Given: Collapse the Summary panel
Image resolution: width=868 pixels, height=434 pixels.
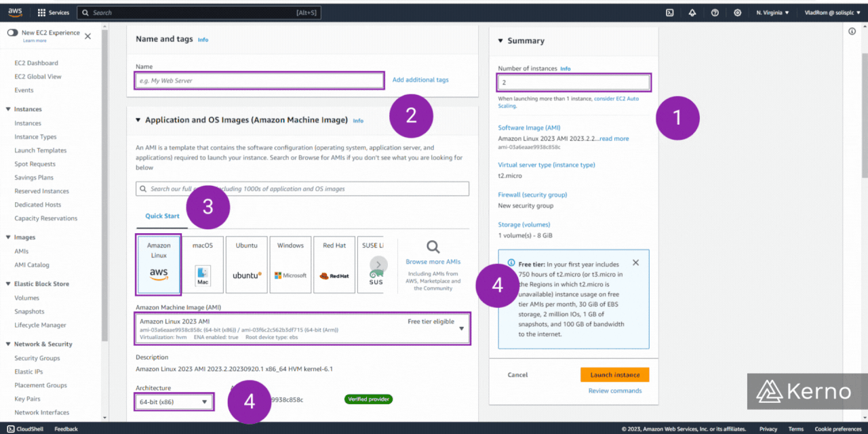Looking at the screenshot, I should coord(500,41).
